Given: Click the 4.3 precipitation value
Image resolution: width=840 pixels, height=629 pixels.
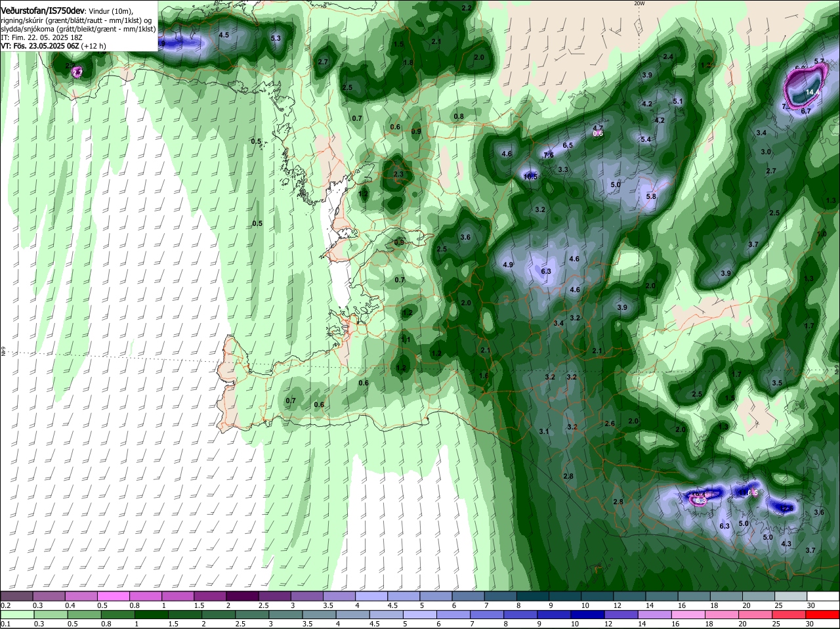Looking at the screenshot, I should click(x=786, y=544).
